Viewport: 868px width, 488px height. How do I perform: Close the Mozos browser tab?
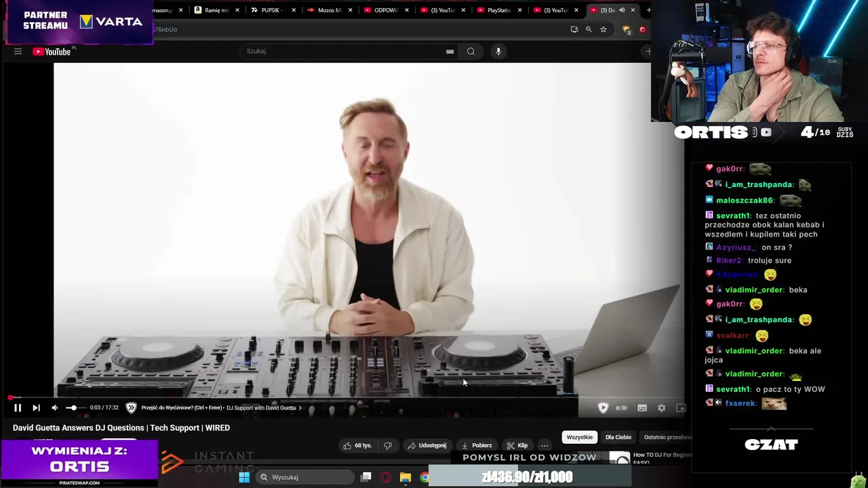coord(351,10)
